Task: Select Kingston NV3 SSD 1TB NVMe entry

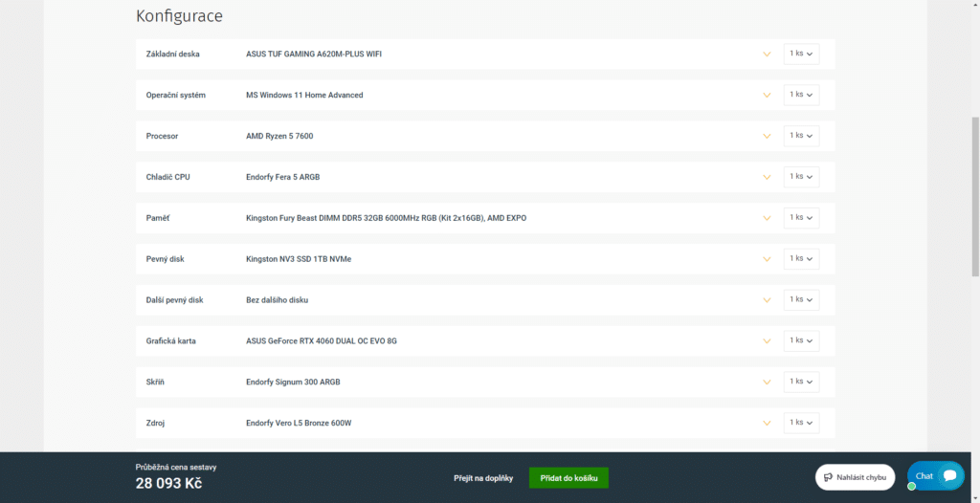Action: click(299, 259)
